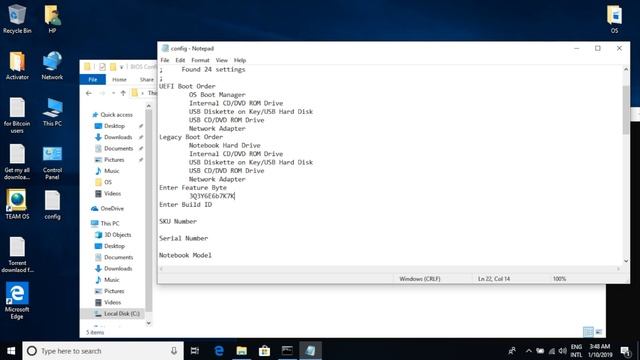Select OneDrive in navigation pane
This screenshot has width=640, height=360.
pyautogui.click(x=112, y=208)
